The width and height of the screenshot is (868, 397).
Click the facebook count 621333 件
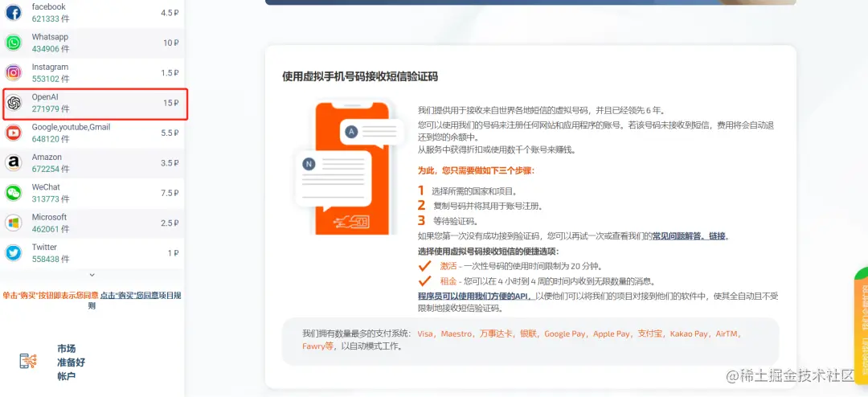point(51,18)
